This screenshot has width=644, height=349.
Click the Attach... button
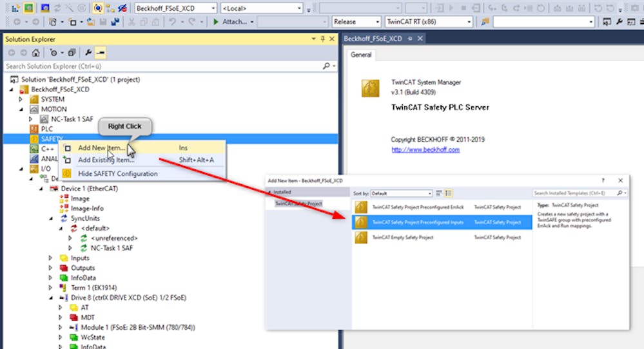[x=230, y=22]
